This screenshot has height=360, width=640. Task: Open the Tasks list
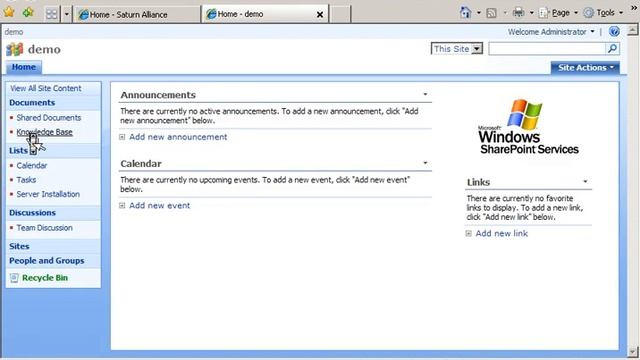(x=26, y=180)
